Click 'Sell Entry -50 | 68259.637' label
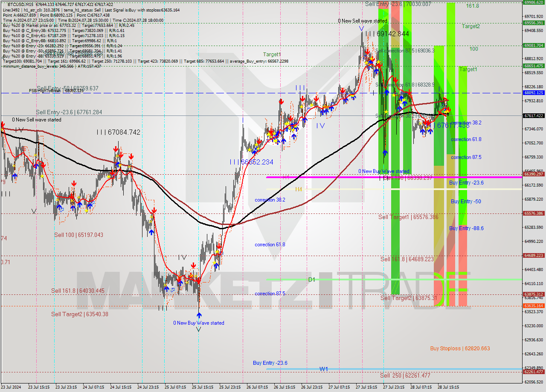The width and height of the screenshot is (546, 392). pos(67,88)
